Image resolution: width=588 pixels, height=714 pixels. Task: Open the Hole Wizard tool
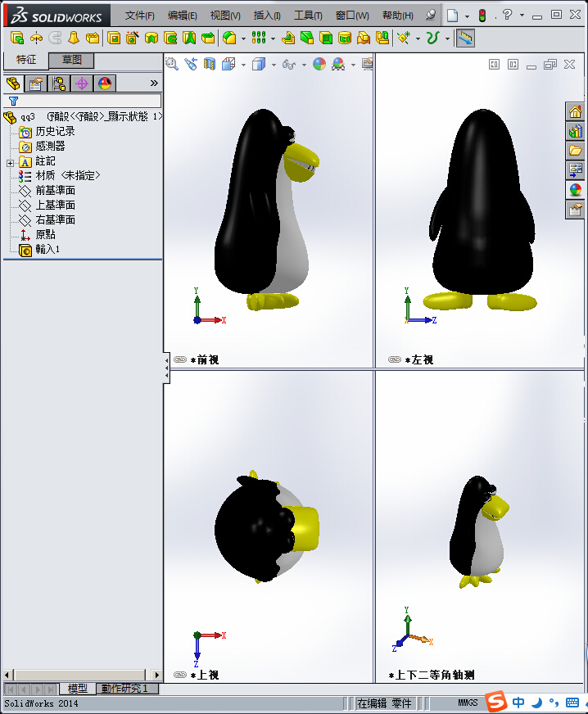click(x=133, y=38)
